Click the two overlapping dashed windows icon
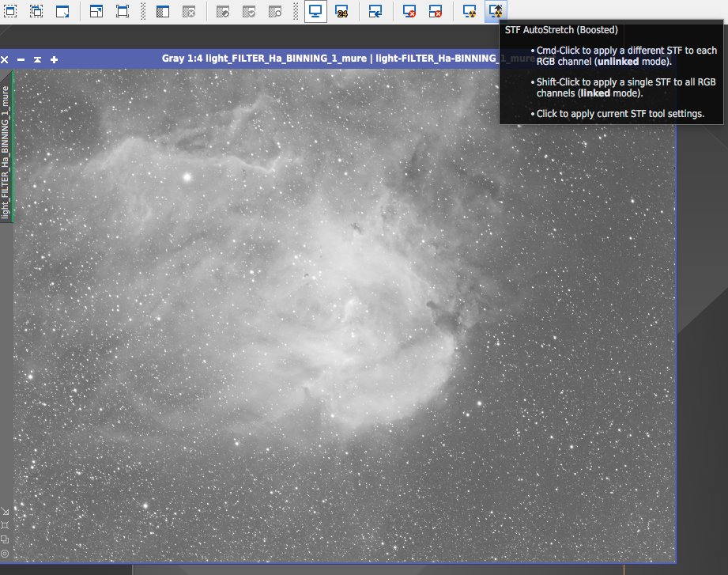Screen dimensions: 728x575 tap(36, 11)
